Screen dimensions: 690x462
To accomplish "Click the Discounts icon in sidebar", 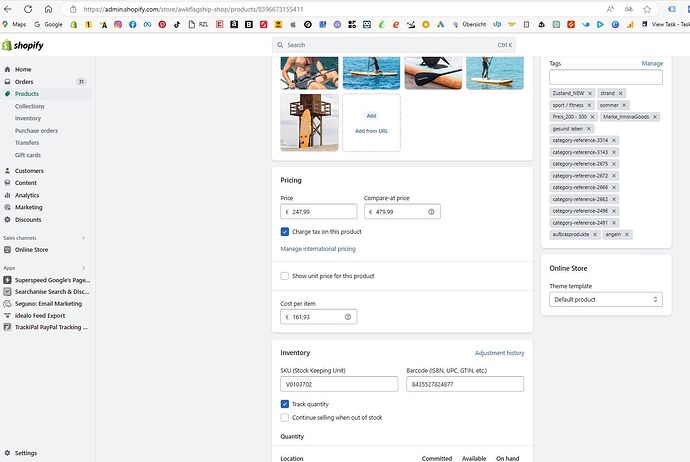I will click(x=7, y=220).
